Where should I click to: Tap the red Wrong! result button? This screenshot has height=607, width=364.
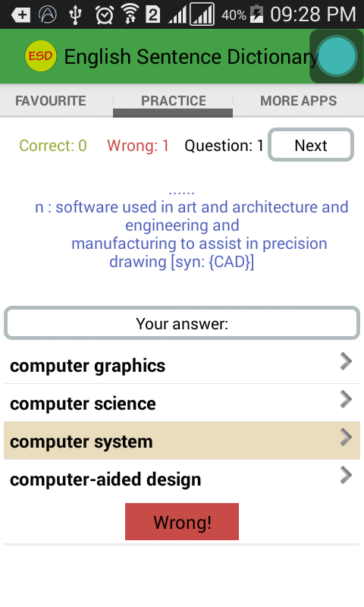pyautogui.click(x=182, y=521)
